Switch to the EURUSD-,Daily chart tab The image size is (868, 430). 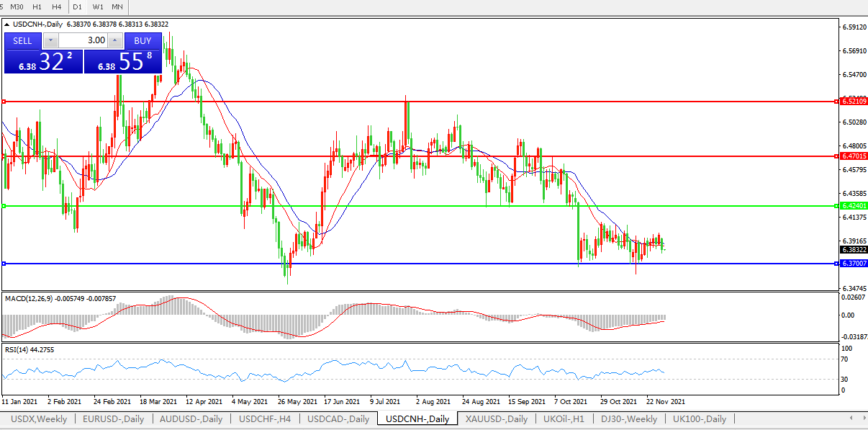point(113,418)
